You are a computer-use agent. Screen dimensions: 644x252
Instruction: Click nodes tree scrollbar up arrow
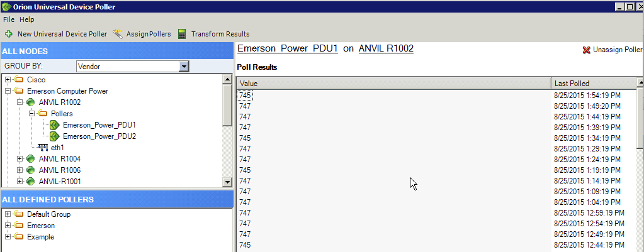[227, 79]
